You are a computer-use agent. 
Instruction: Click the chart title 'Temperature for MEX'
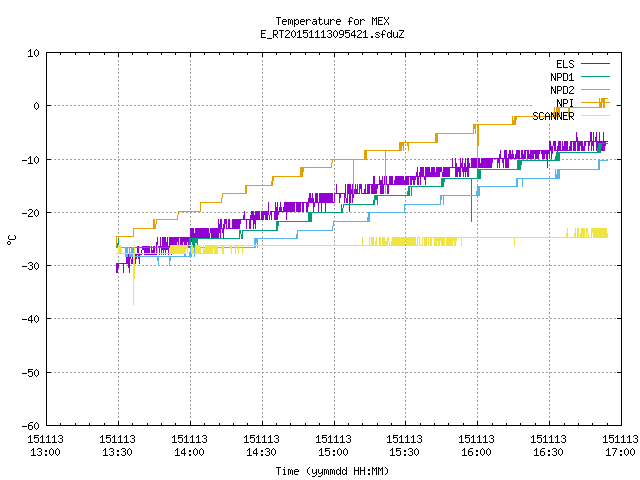(x=332, y=21)
